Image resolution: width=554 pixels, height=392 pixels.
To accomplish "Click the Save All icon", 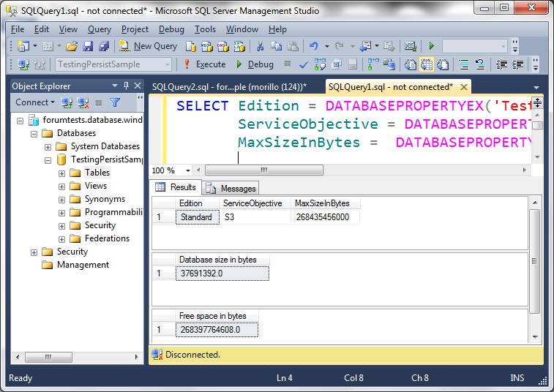I will pyautogui.click(x=104, y=46).
